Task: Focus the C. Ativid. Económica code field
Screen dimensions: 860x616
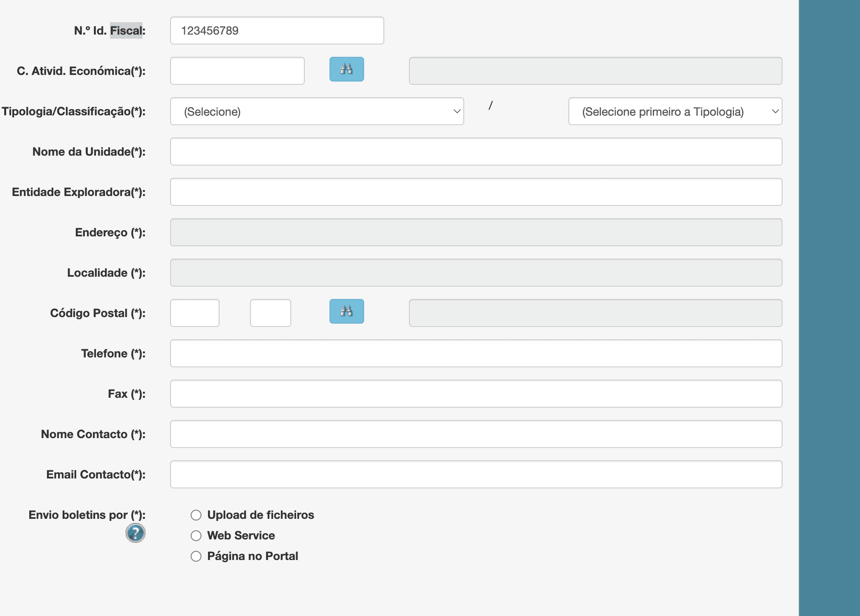Action: pyautogui.click(x=237, y=71)
